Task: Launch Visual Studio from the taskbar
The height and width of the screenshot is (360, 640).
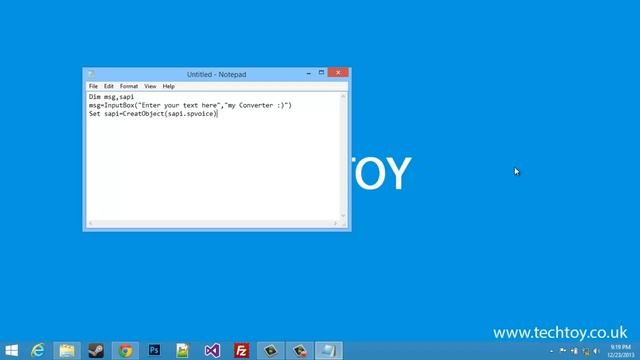Action: (212, 351)
